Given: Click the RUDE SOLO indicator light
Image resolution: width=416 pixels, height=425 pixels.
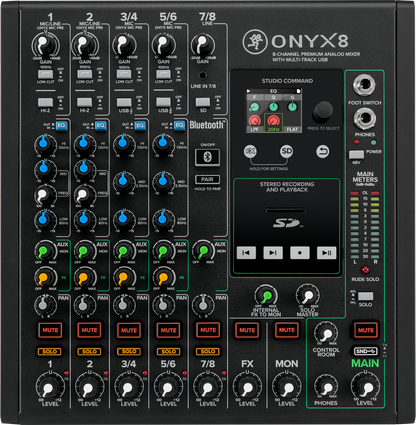Looking at the screenshot, I should [365, 270].
